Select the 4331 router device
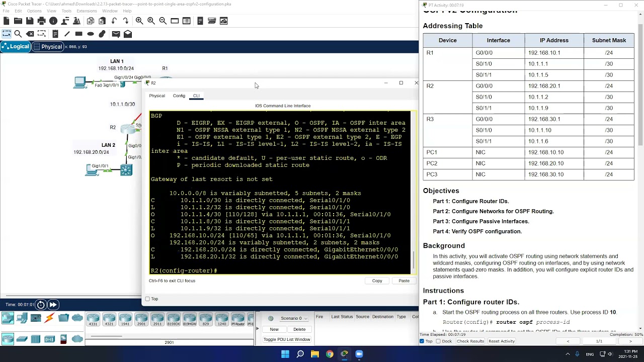The width and height of the screenshot is (644, 362). click(93, 319)
